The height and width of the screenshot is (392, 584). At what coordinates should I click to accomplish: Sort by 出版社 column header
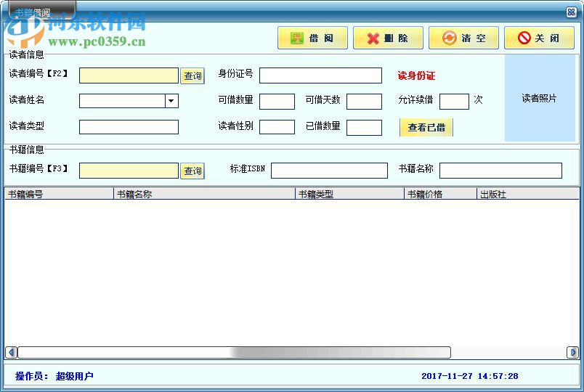[x=528, y=194]
